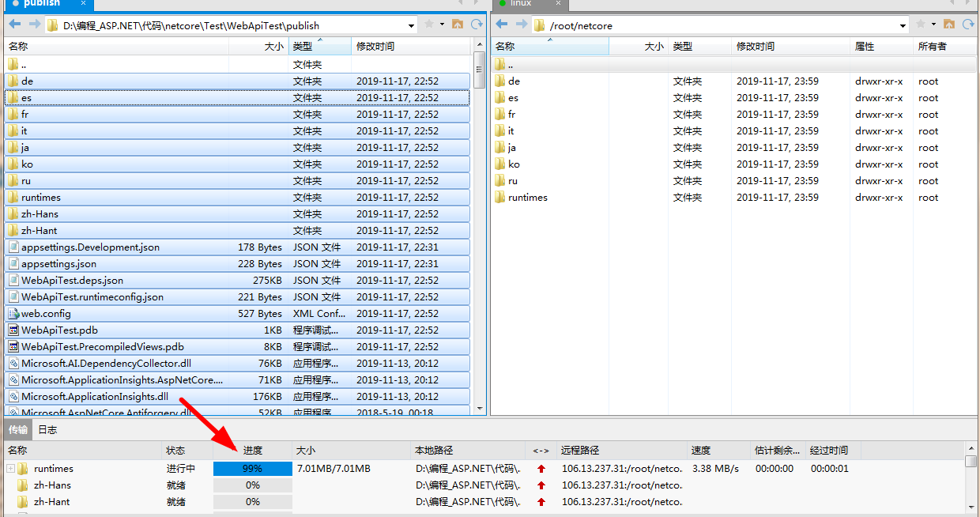Open the parent folder in the remote pane
This screenshot has width=980, height=517.
tap(948, 25)
